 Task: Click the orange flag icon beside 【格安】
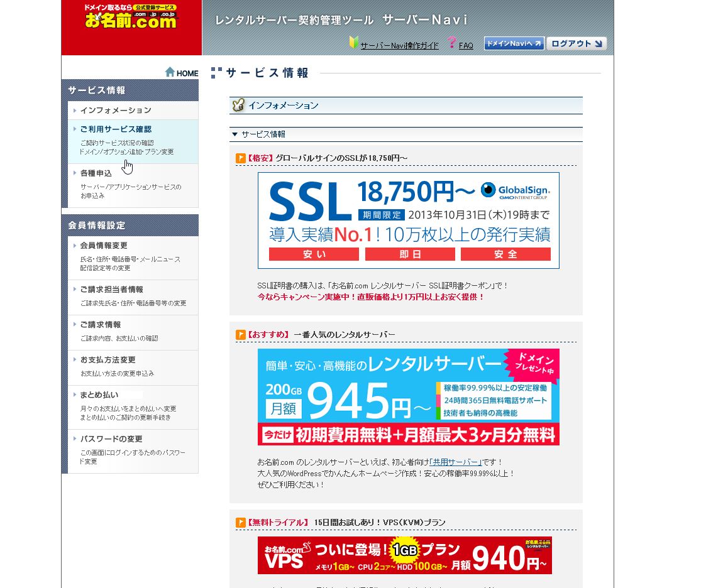point(241,158)
